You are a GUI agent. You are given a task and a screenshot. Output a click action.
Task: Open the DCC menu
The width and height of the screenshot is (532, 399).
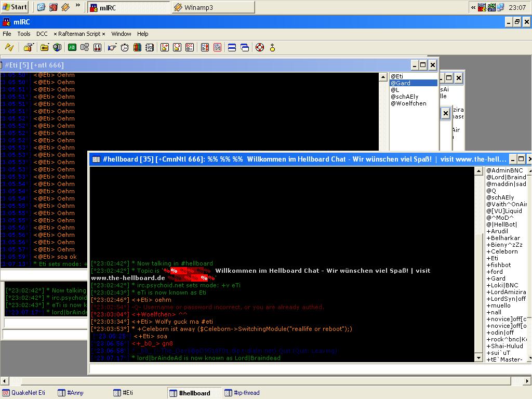pyautogui.click(x=42, y=34)
